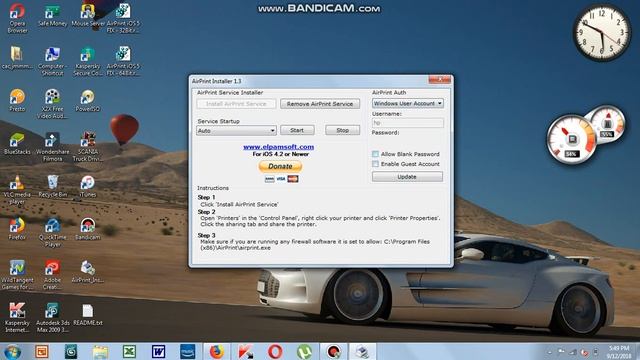The height and width of the screenshot is (360, 640).
Task: Select the iTunes desktop icon
Action: (88, 186)
